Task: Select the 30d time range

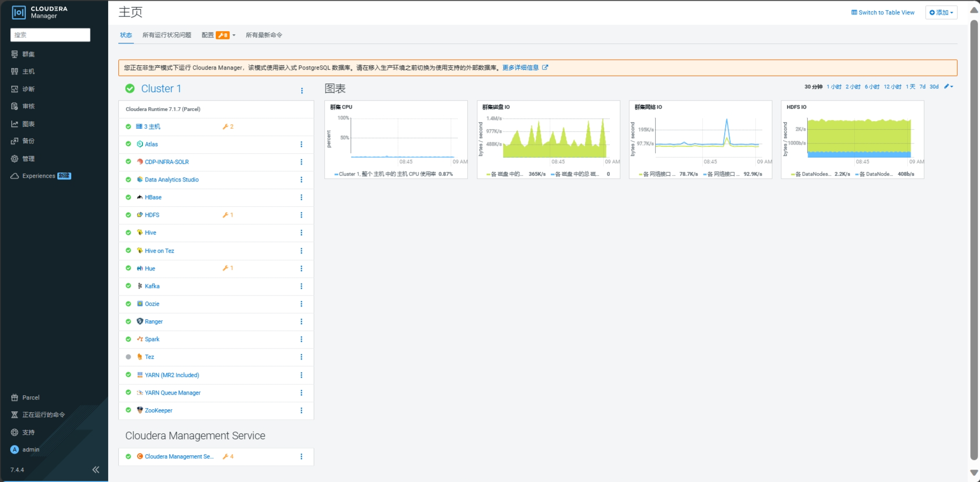Action: (934, 86)
